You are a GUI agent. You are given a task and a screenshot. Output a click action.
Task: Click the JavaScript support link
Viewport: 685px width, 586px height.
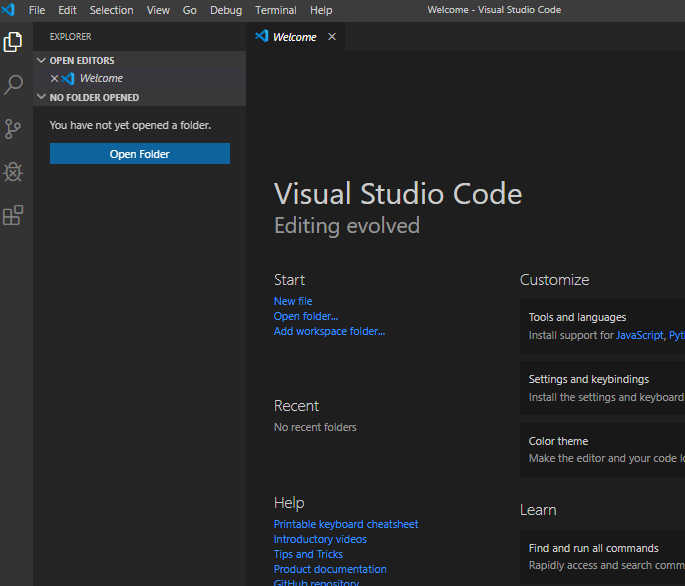point(640,335)
